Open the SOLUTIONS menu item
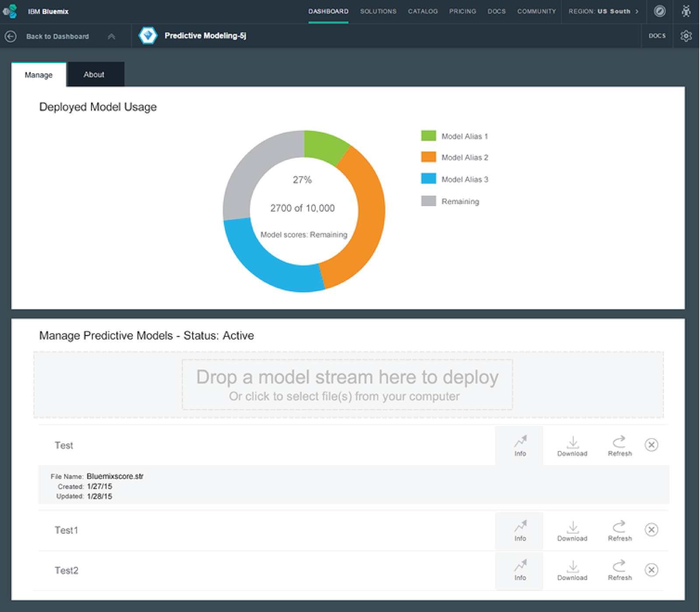Image resolution: width=700 pixels, height=612 pixels. click(378, 11)
